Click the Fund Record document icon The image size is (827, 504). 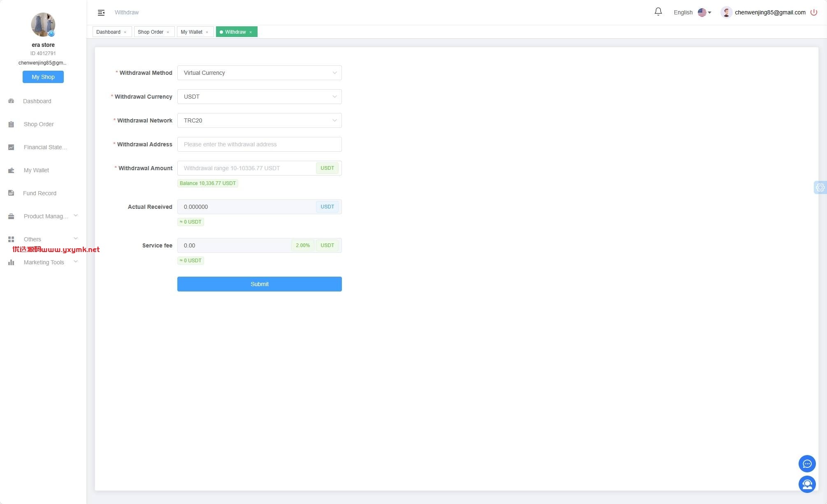click(11, 193)
